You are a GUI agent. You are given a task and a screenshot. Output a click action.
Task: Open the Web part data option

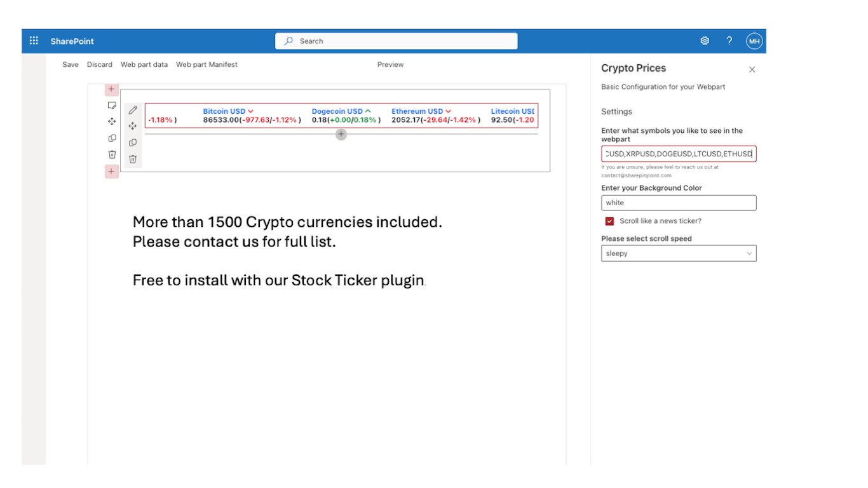(144, 64)
